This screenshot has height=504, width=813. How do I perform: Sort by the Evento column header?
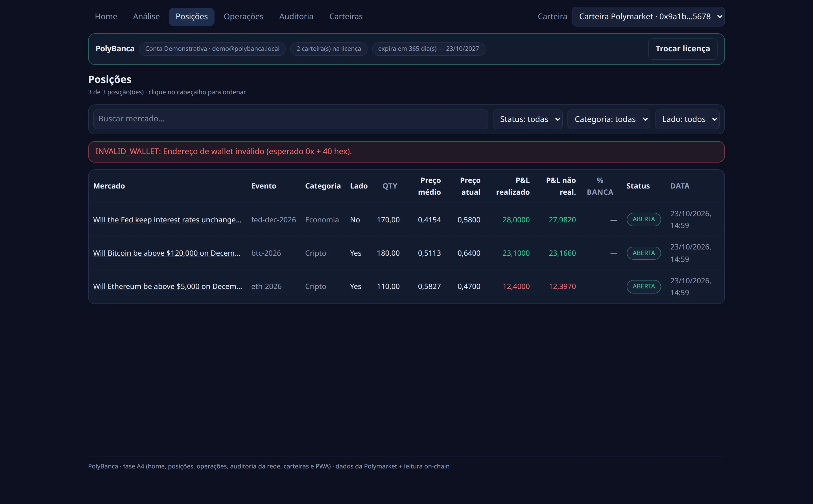point(263,186)
